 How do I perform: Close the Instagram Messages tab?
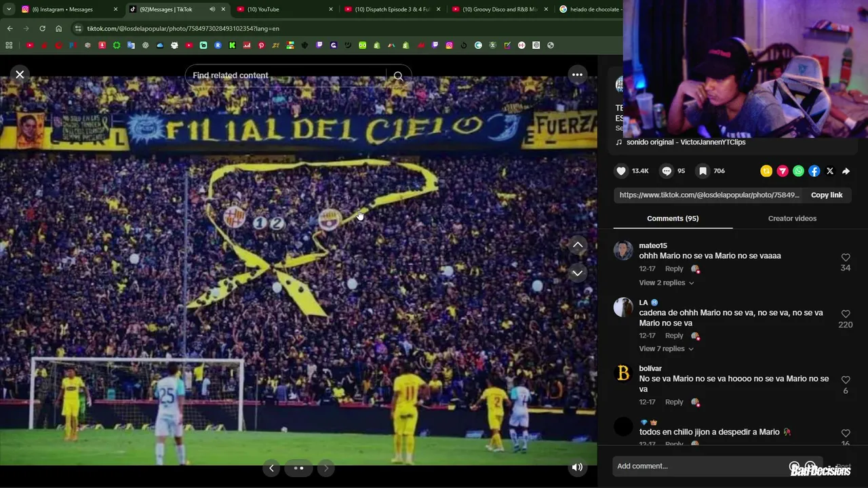click(x=115, y=9)
